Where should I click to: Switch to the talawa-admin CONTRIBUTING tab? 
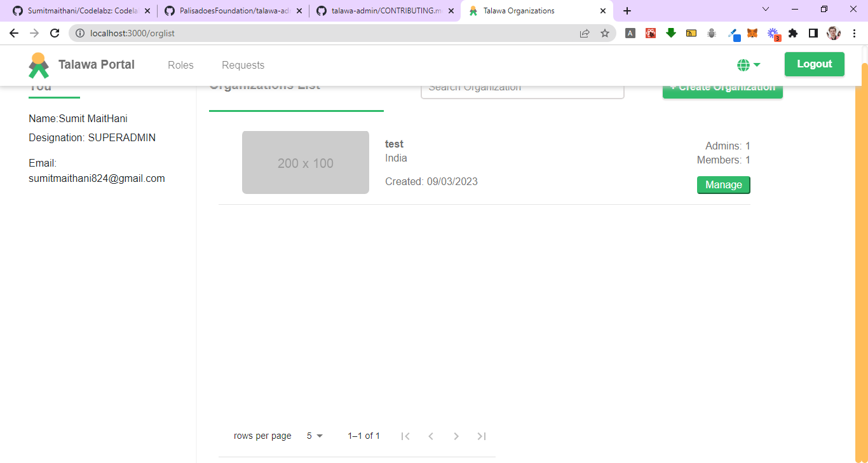[x=381, y=10]
